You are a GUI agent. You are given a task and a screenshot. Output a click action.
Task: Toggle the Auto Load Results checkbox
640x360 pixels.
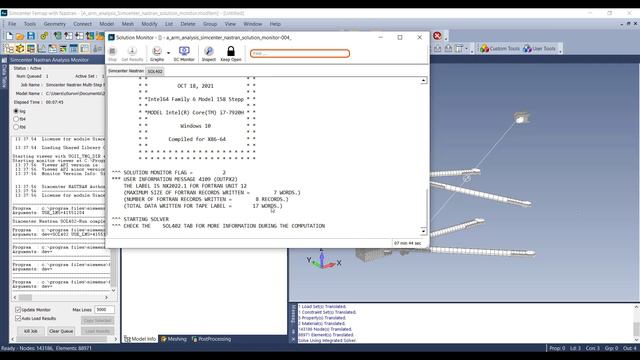coord(18,318)
